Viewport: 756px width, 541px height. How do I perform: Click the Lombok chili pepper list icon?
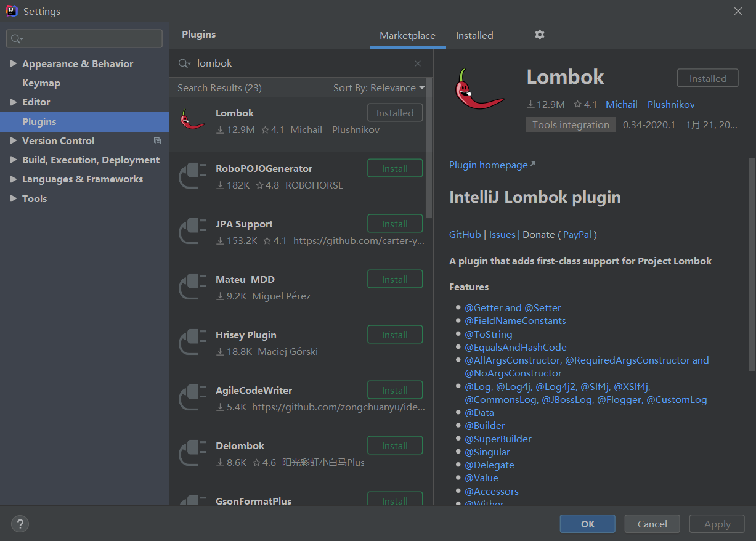pos(193,119)
